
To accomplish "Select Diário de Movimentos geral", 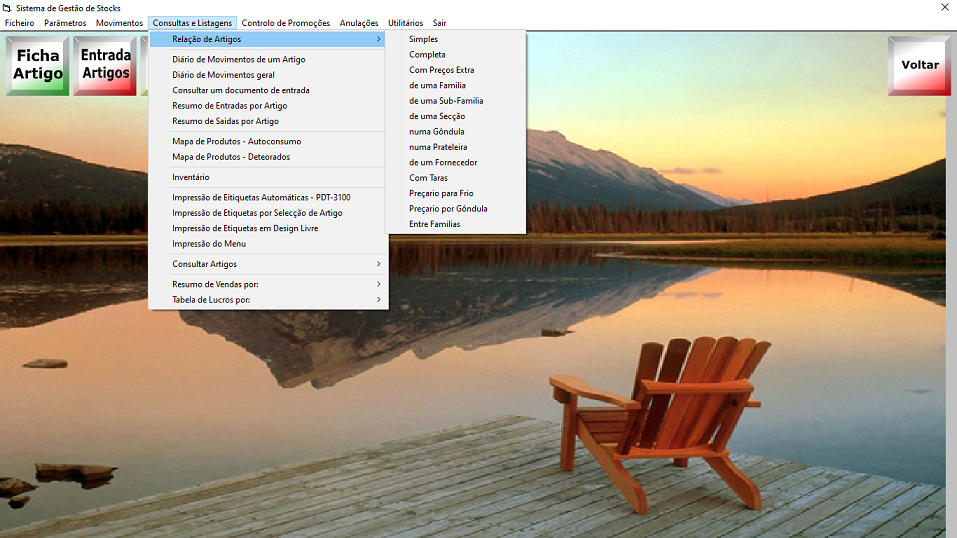I will tap(223, 75).
